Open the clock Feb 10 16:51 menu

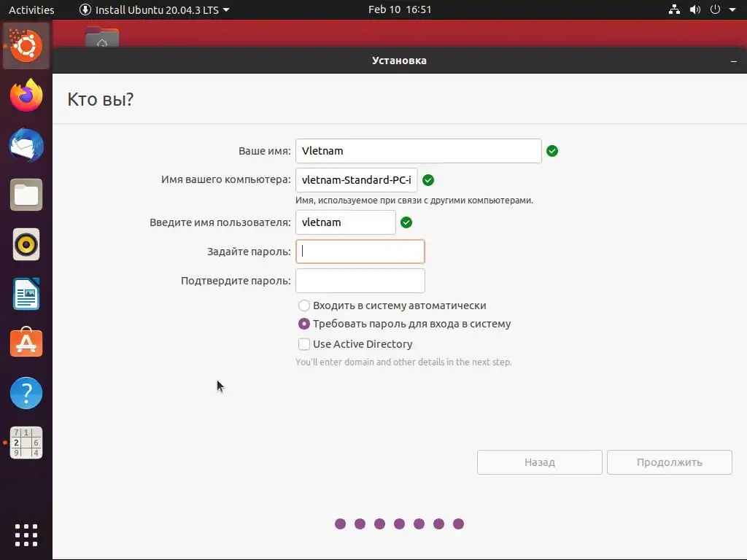(400, 9)
